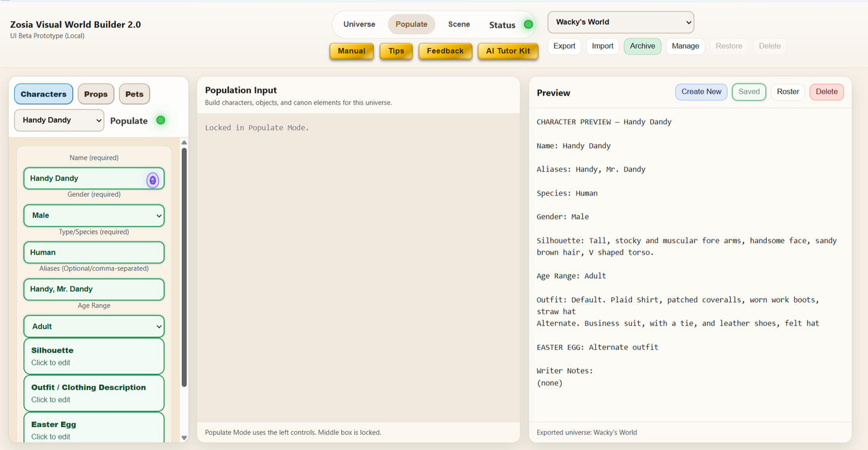Open the Gender dropdown showing Male
The height and width of the screenshot is (450, 868).
tap(94, 215)
